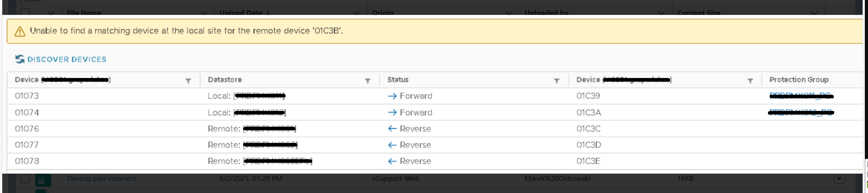Screen dimensions: 868x193
Task: Sort by the Protection Group column header
Action: (799, 80)
